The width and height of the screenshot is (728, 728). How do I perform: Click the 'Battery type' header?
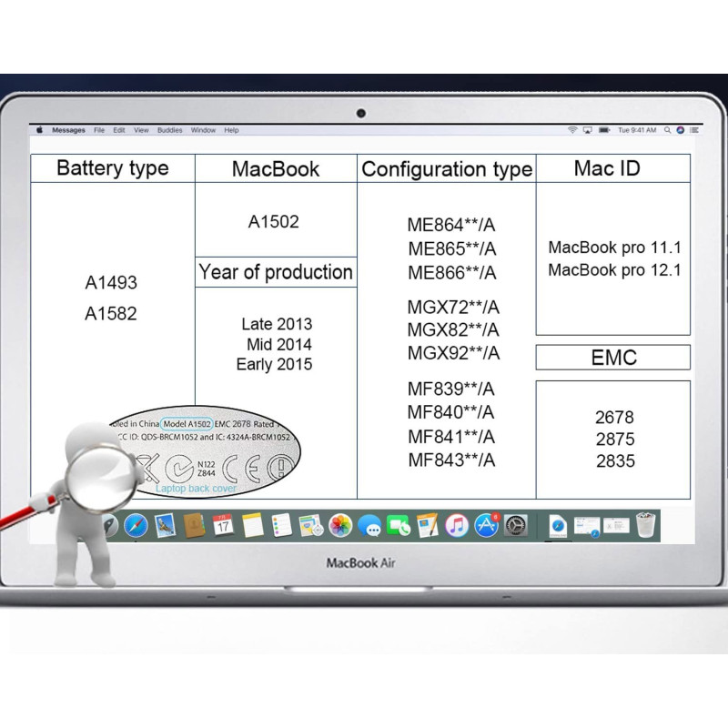(x=112, y=168)
